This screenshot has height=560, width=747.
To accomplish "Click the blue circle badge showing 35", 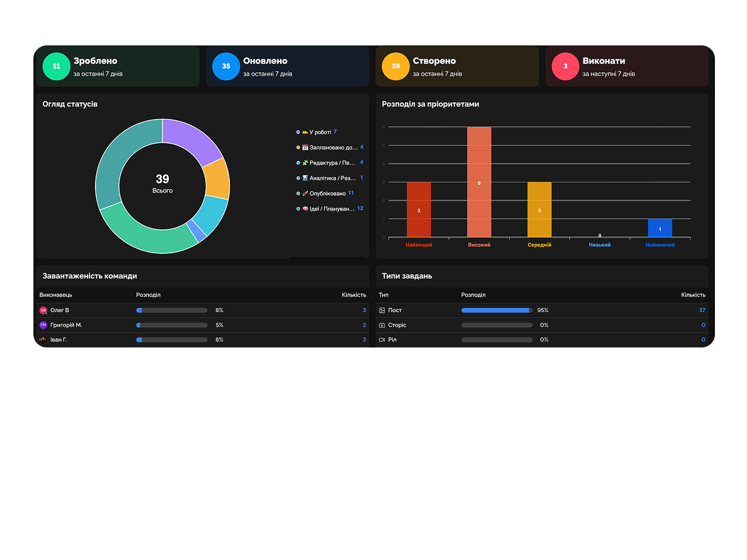I will [x=226, y=66].
